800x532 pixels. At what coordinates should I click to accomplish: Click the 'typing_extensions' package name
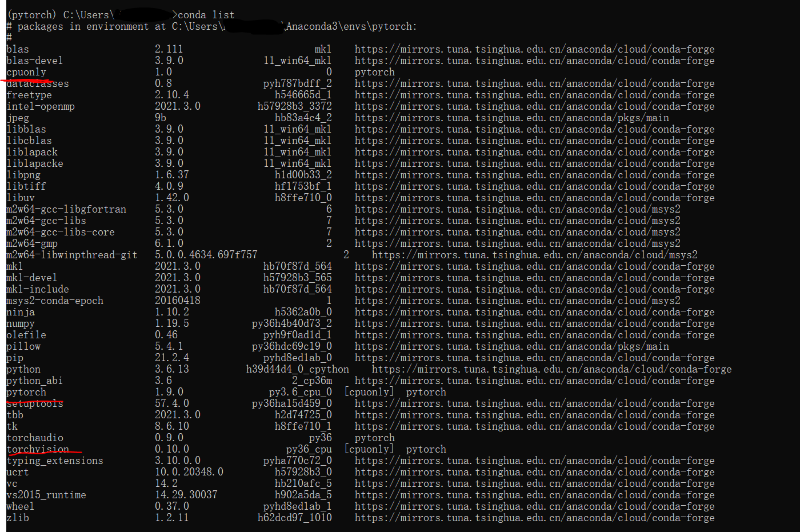[55, 461]
